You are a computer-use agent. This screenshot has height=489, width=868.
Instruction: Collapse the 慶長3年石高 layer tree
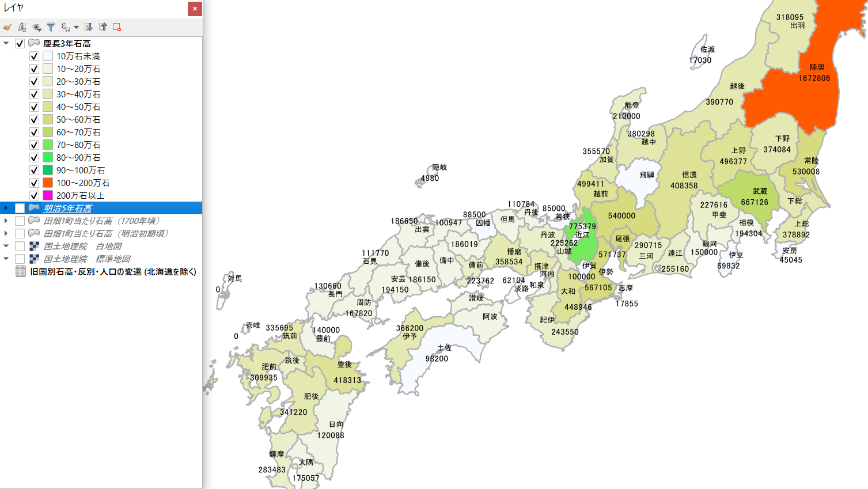coord(6,43)
